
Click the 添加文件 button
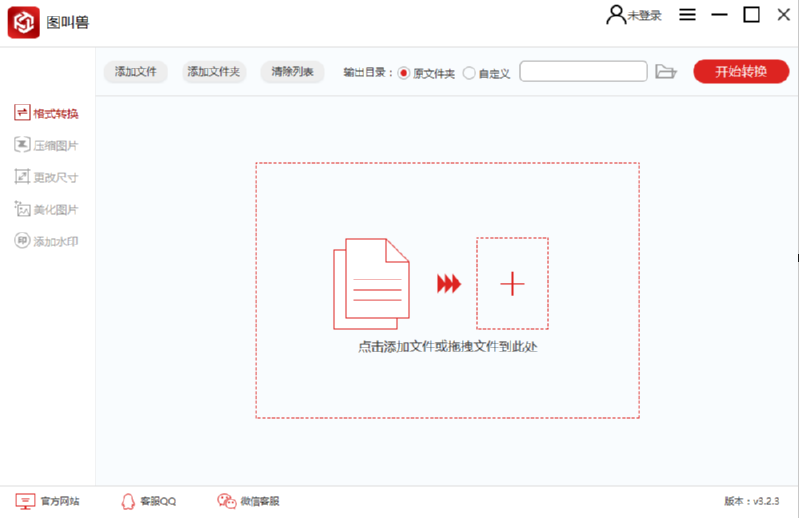pos(136,72)
